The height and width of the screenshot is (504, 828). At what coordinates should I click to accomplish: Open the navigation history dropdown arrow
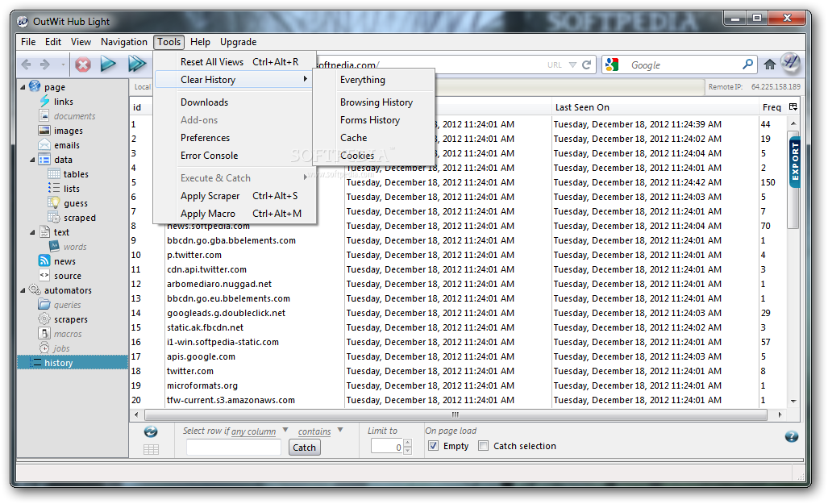(63, 65)
